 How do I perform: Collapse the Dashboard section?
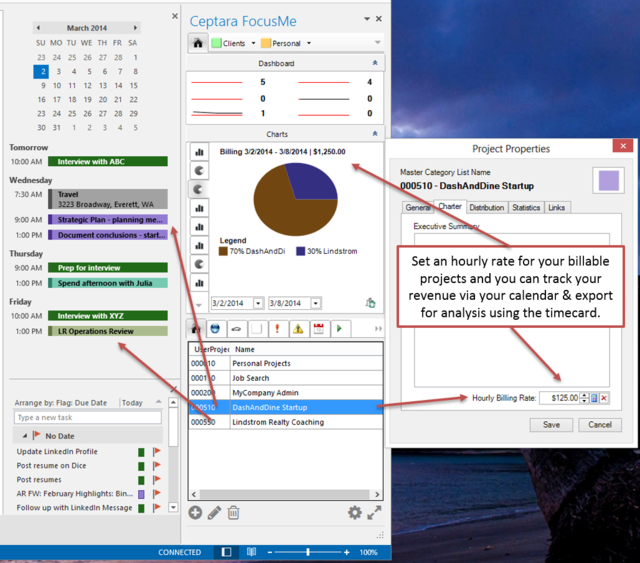(x=375, y=63)
